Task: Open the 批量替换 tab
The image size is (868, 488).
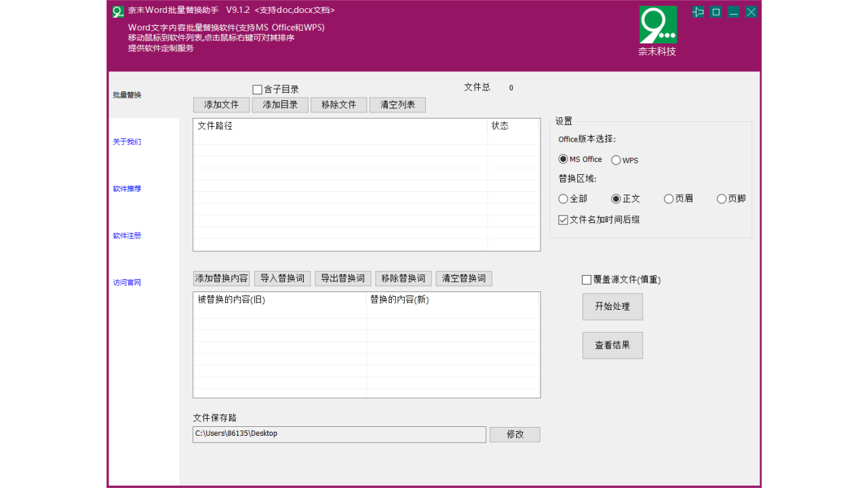Action: (143, 95)
